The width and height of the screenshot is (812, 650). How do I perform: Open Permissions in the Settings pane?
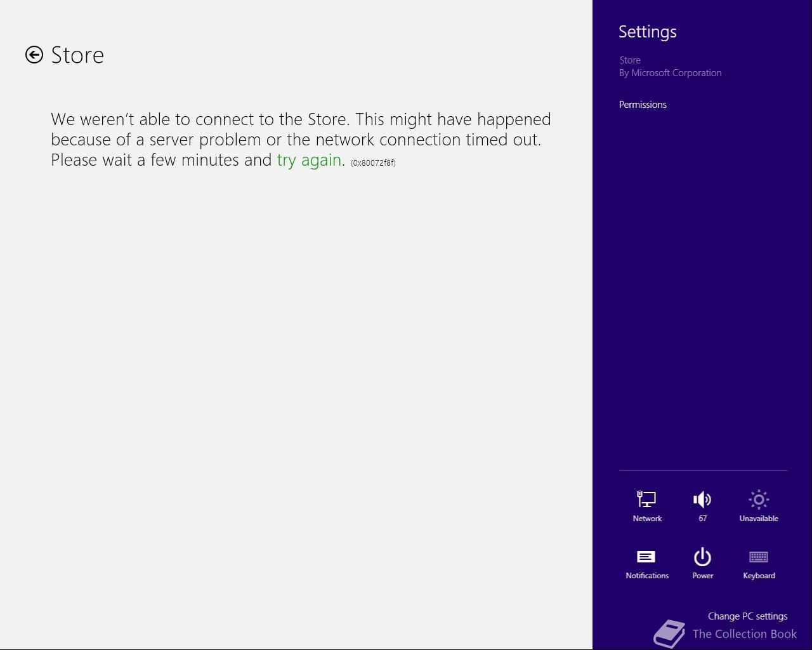click(643, 105)
